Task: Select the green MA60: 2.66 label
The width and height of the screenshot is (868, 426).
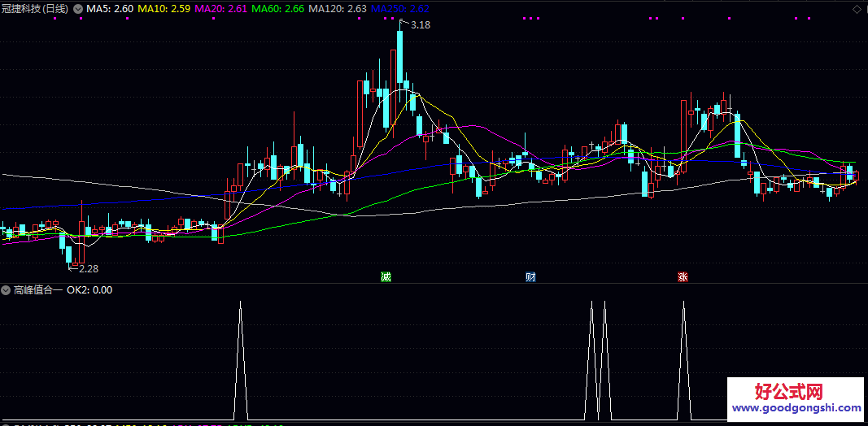Action: [x=278, y=9]
